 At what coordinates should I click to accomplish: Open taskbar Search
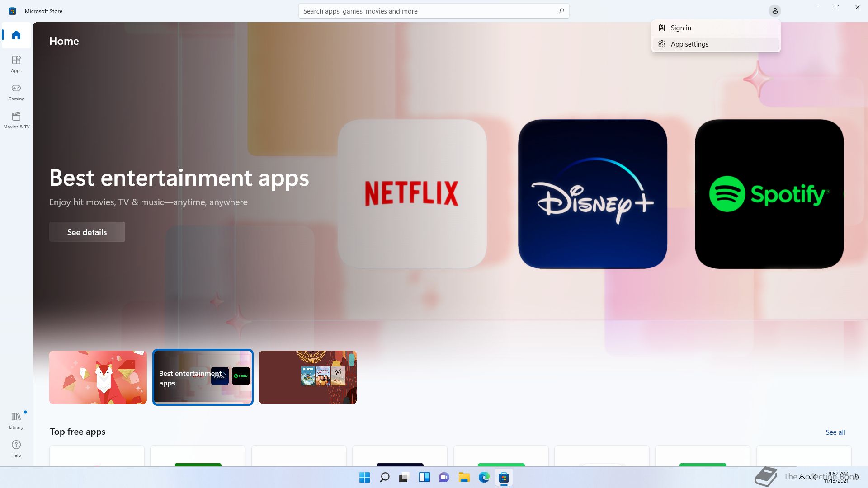[x=384, y=477]
